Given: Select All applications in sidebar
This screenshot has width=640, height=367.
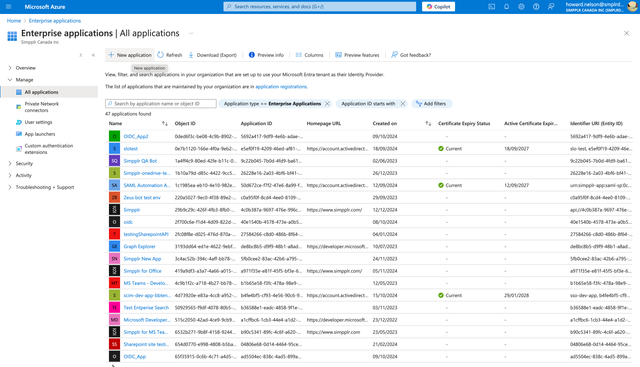Looking at the screenshot, I should pyautogui.click(x=49, y=92).
